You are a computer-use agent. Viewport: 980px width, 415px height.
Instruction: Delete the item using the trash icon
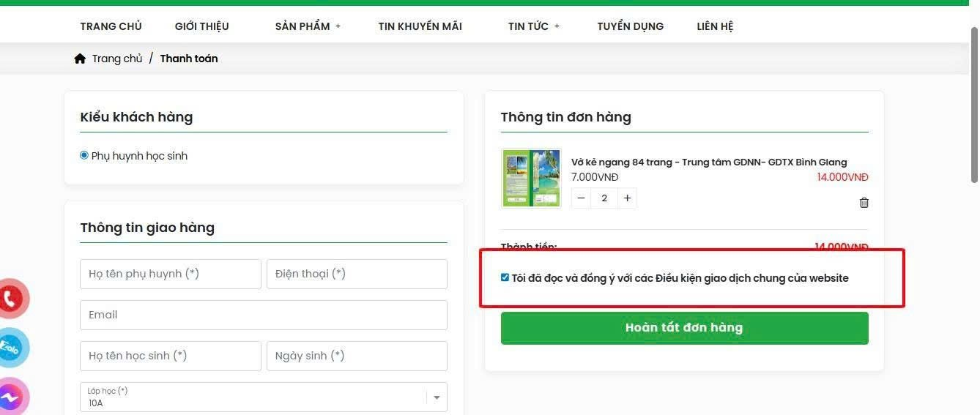864,203
